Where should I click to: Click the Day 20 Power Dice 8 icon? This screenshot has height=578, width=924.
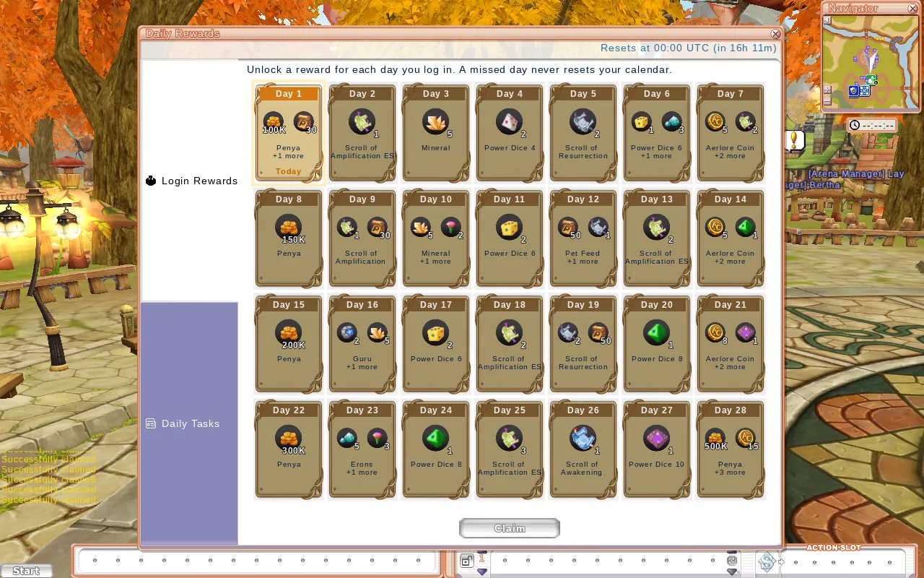coord(656,333)
